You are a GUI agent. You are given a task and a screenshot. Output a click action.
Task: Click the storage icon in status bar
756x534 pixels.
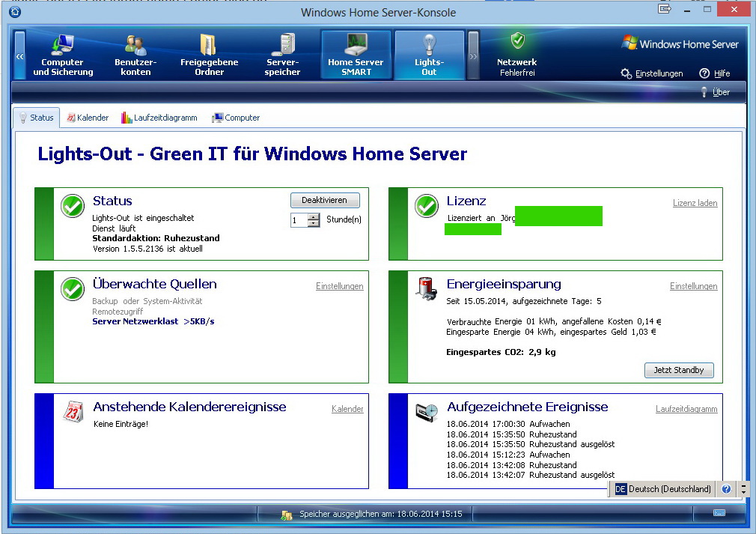[x=287, y=515]
